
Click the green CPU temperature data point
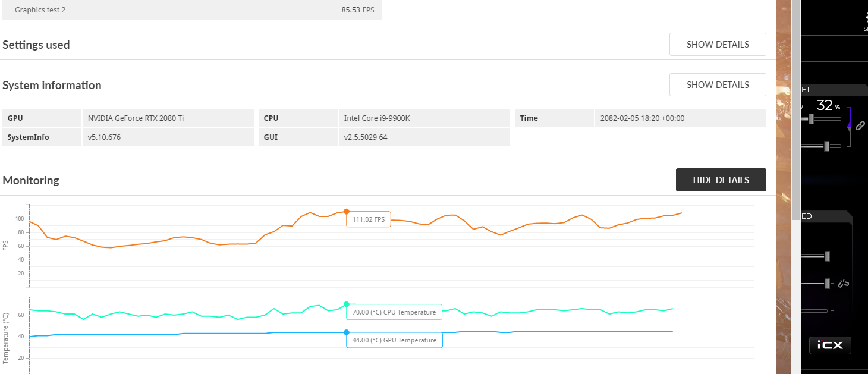point(347,304)
